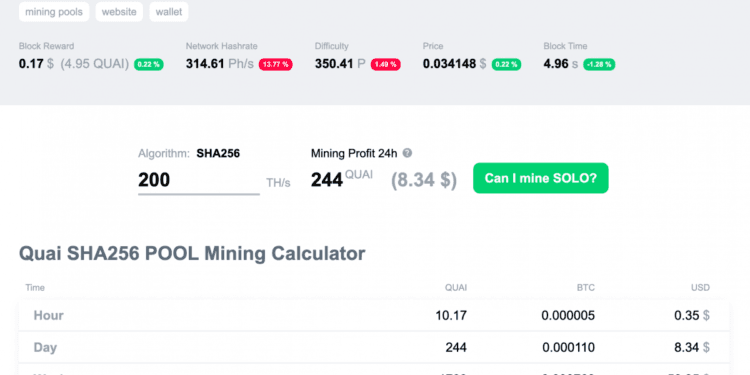Click the SHA256 algorithm label
Image resolution: width=750 pixels, height=375 pixels.
click(x=218, y=154)
